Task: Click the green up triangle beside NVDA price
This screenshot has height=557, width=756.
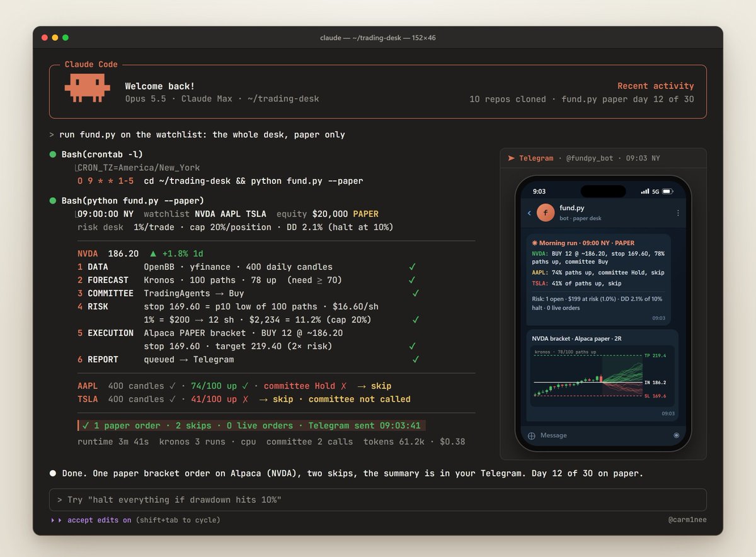Action: 153,253
